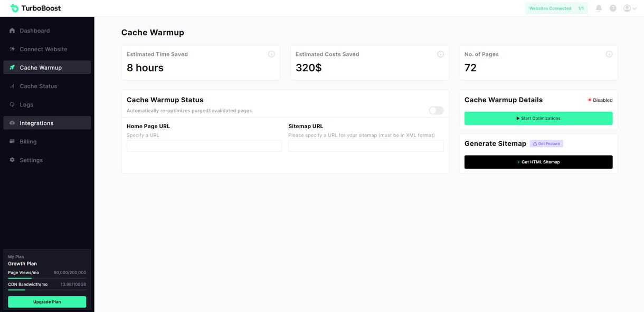Screen dimensions: 644x312
Task: Click the Billing card icon
Action: (x=12, y=141)
